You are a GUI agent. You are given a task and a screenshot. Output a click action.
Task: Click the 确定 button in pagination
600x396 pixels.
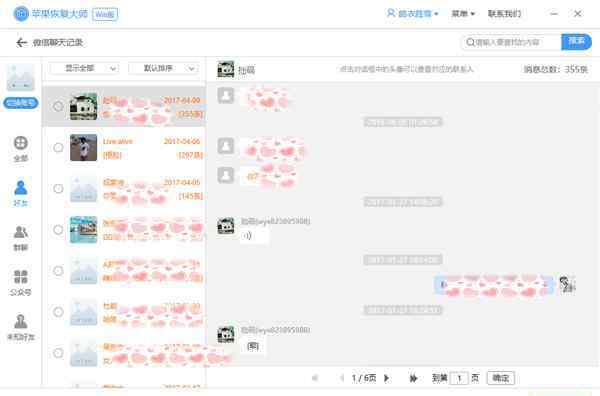click(x=501, y=378)
